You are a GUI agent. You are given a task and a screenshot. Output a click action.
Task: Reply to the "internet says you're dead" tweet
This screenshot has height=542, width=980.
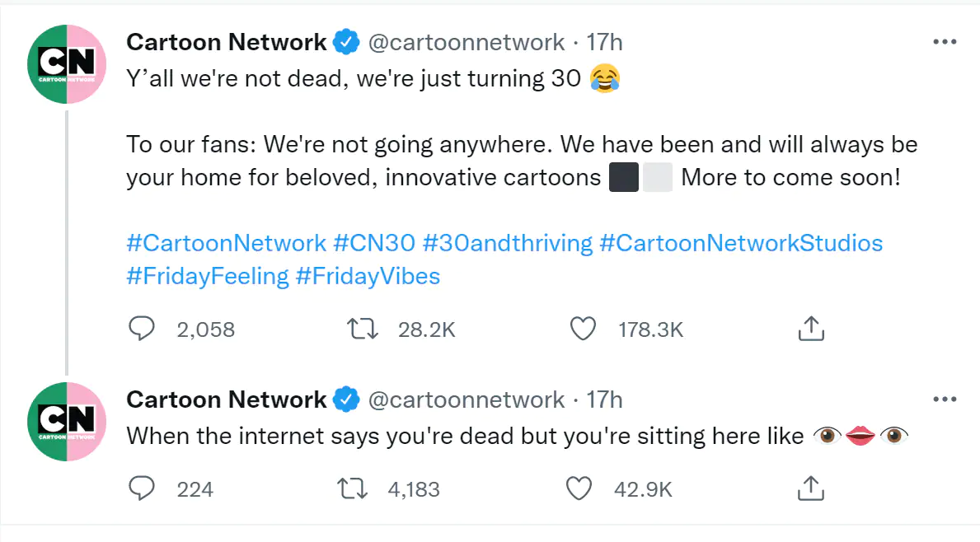[x=141, y=488]
